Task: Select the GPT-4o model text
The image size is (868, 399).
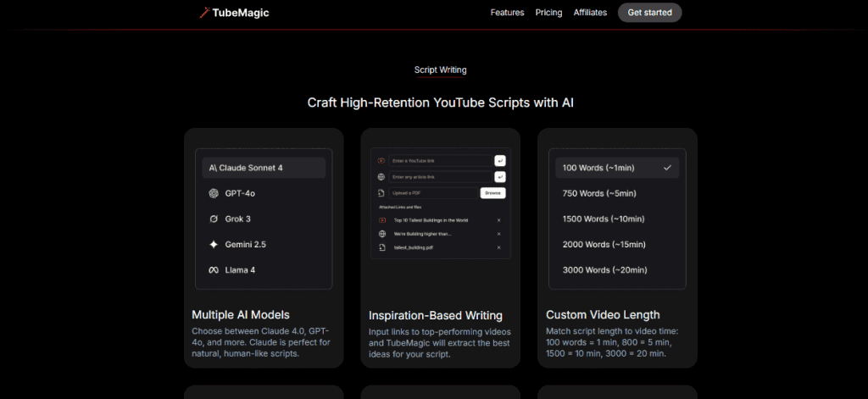Action: point(240,193)
